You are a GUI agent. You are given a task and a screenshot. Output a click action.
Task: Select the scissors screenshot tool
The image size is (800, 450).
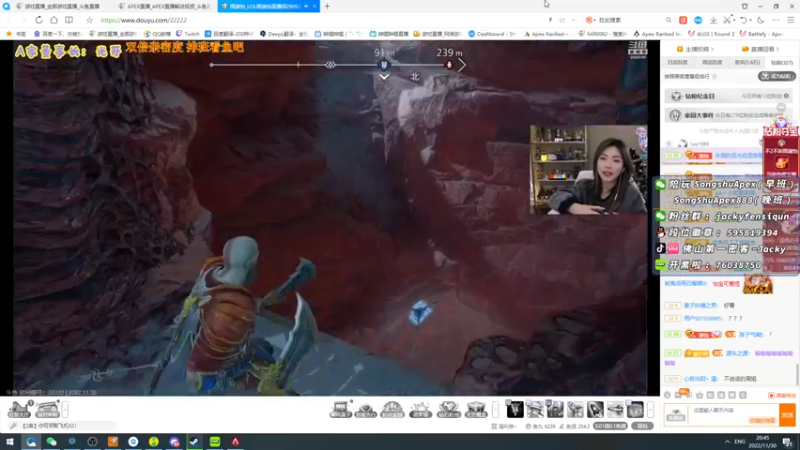pyautogui.click(x=727, y=20)
